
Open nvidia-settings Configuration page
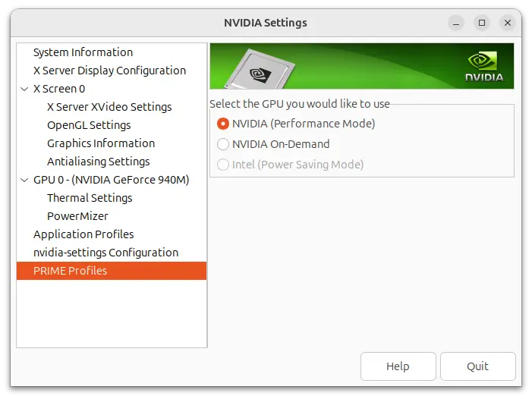tap(105, 253)
